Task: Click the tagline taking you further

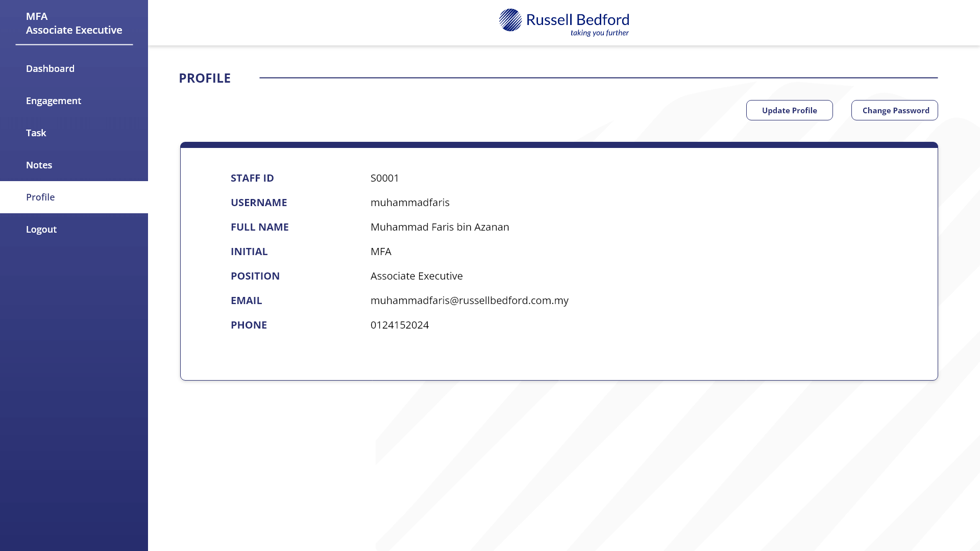Action: [x=599, y=33]
